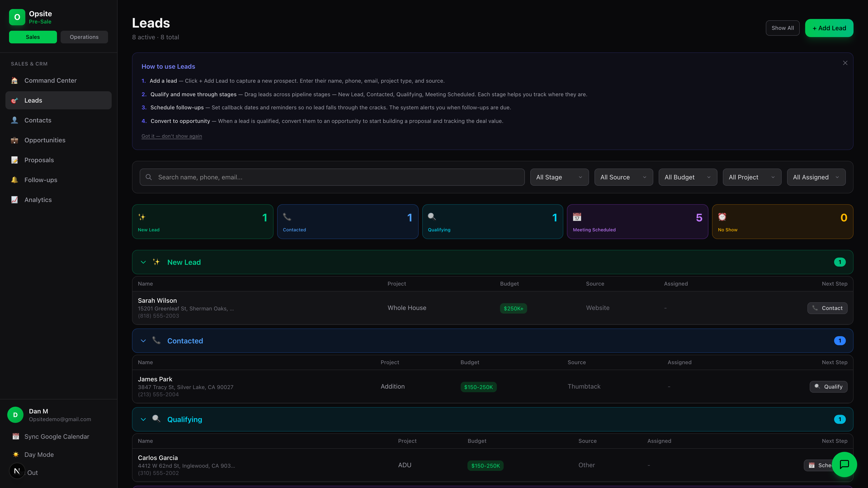Open the Follow-ups bell icon
Image resolution: width=868 pixels, height=488 pixels.
tap(14, 180)
